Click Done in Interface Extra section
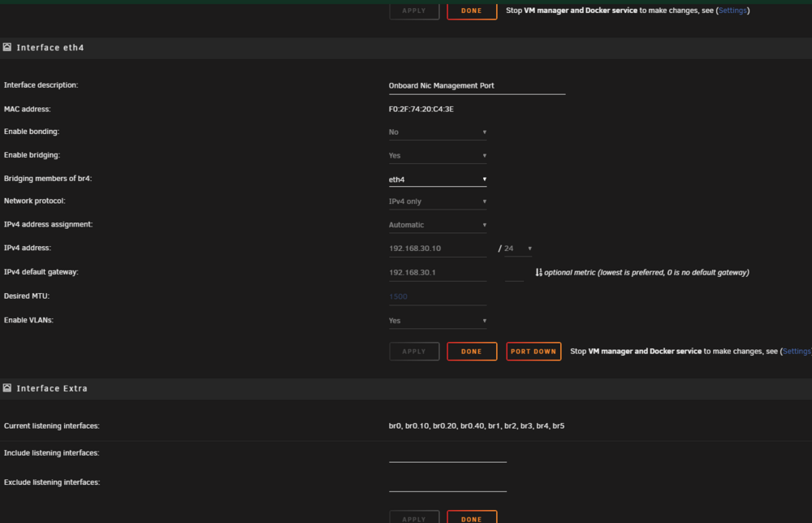The height and width of the screenshot is (523, 812). pyautogui.click(x=472, y=517)
